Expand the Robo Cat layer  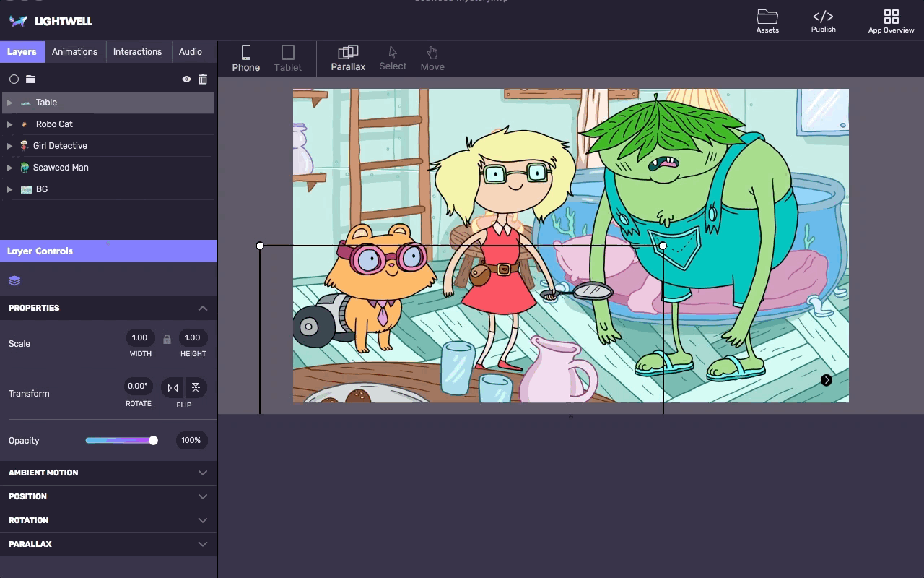[x=9, y=124]
